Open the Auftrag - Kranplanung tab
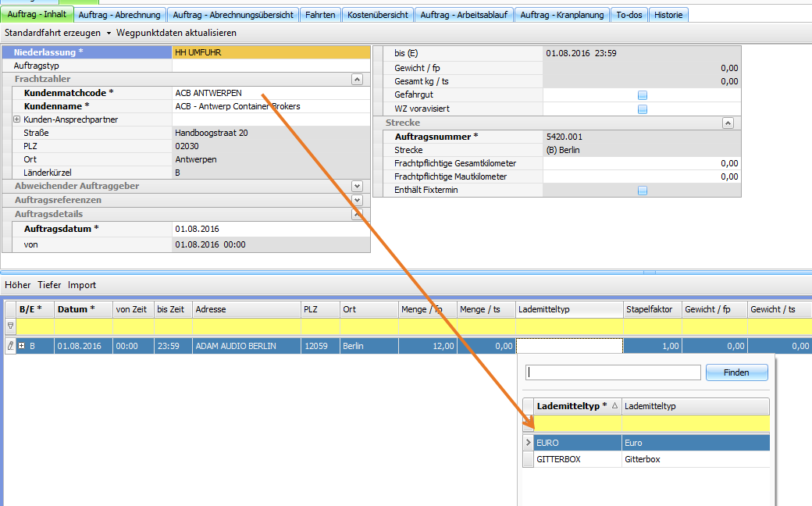Image resolution: width=812 pixels, height=506 pixels. click(x=562, y=15)
